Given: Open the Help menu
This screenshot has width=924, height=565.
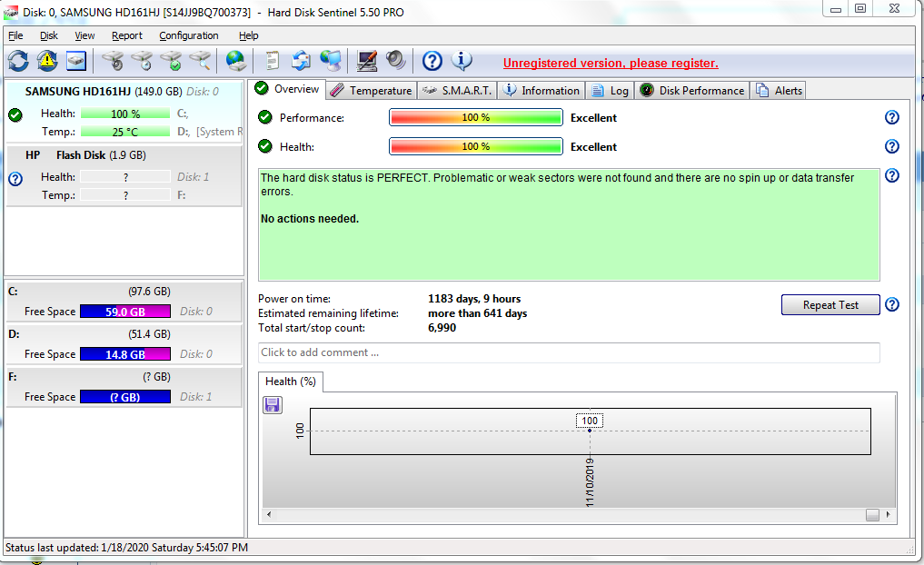Looking at the screenshot, I should [x=249, y=35].
